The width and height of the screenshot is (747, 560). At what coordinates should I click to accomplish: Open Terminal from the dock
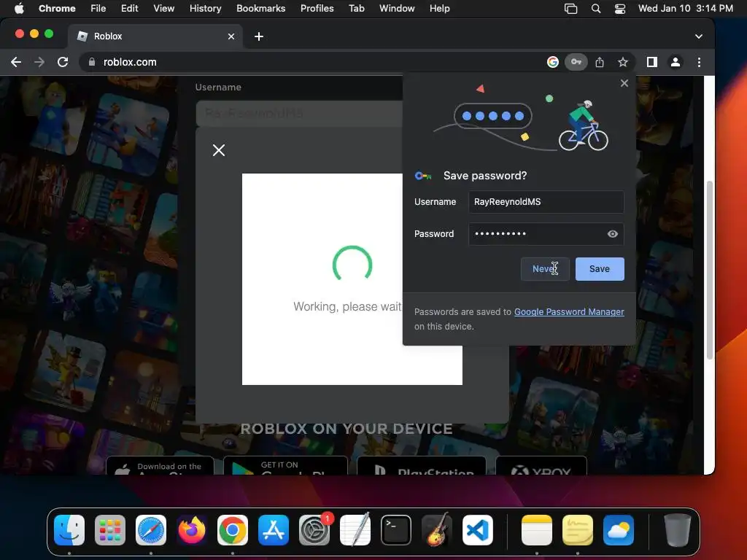(396, 530)
